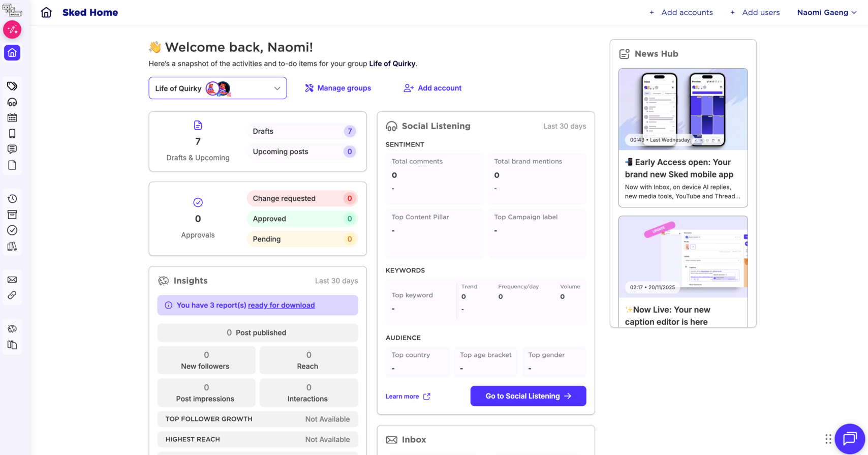Open the tags icon in the sidebar
This screenshot has width=868, height=455.
(12, 86)
